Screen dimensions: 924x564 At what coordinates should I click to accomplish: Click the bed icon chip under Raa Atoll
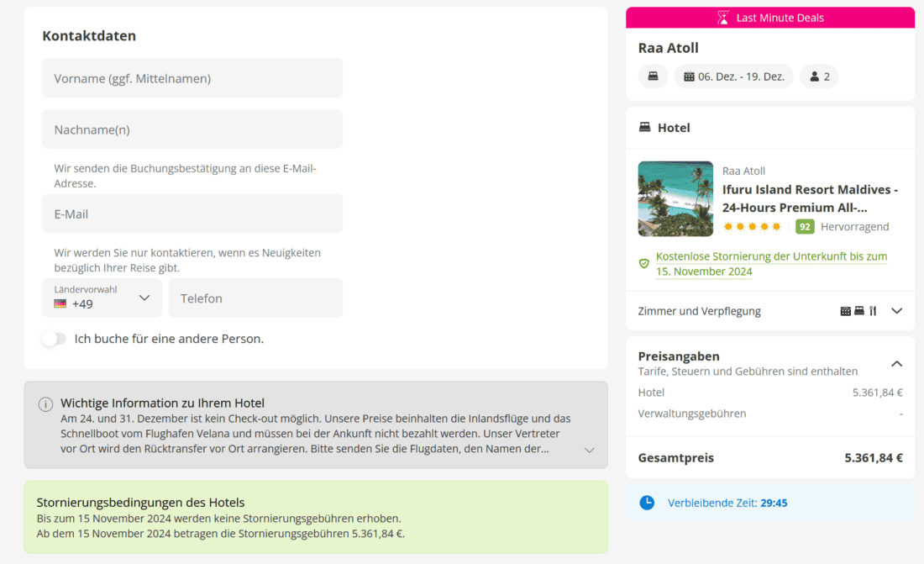click(x=653, y=76)
